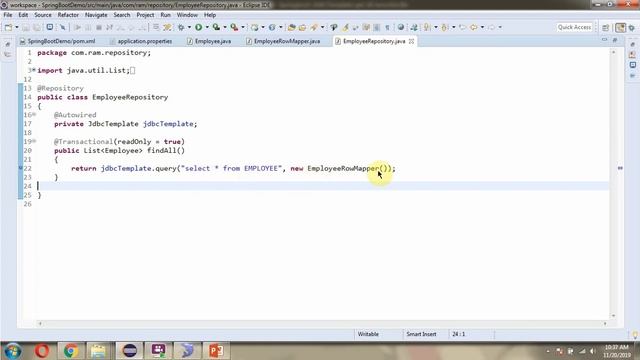Open the Window menu

click(x=187, y=15)
